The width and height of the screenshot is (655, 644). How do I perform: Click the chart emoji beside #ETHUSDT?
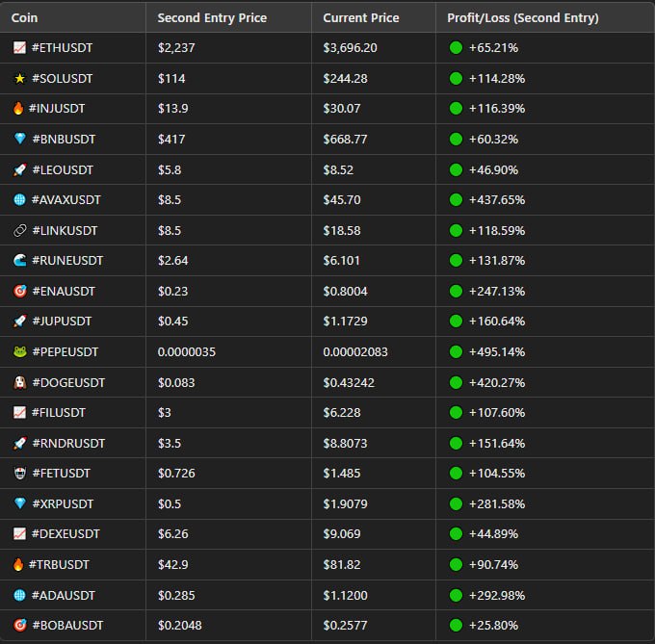coord(19,47)
